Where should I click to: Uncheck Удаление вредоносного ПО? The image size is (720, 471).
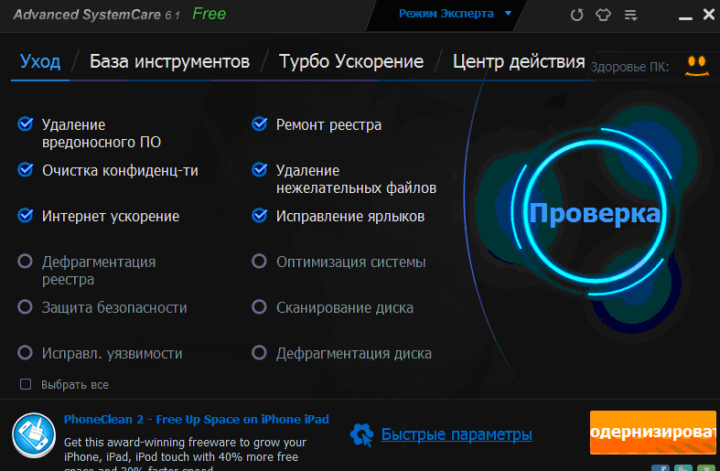pyautogui.click(x=26, y=125)
